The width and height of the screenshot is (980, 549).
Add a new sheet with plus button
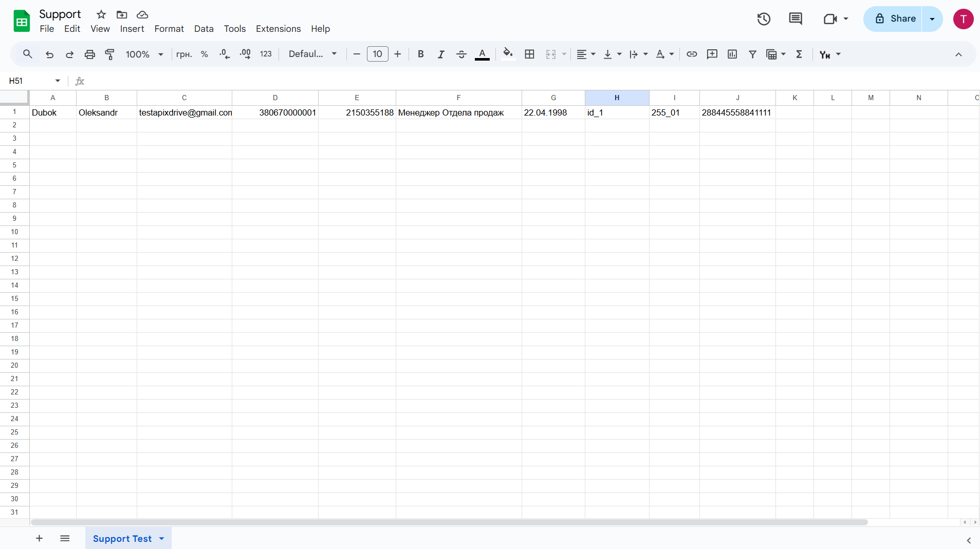39,539
